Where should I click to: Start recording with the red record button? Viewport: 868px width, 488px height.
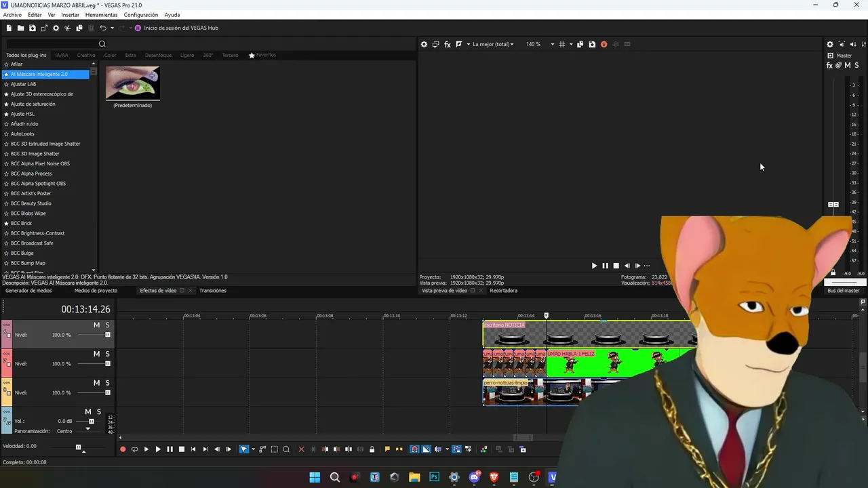123,449
